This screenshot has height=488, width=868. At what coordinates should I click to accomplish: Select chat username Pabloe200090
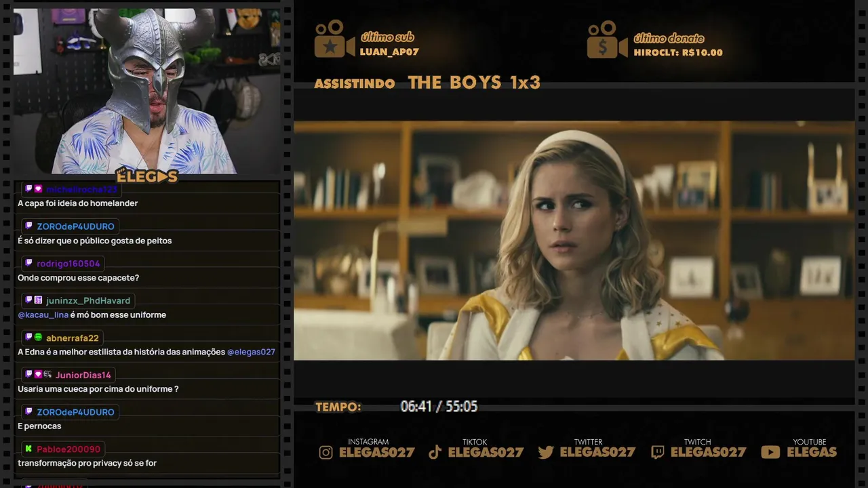pos(68,449)
